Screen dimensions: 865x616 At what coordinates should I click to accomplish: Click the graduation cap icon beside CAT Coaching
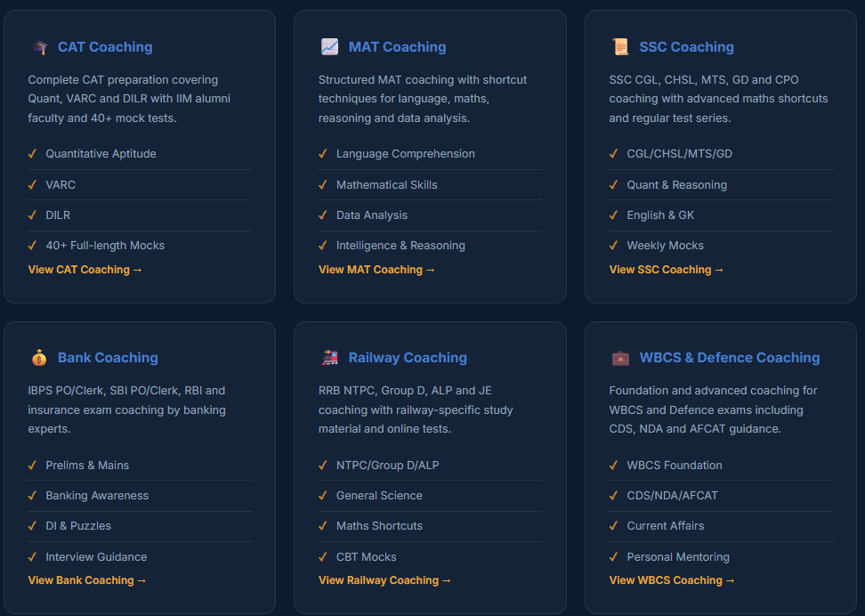[x=39, y=47]
